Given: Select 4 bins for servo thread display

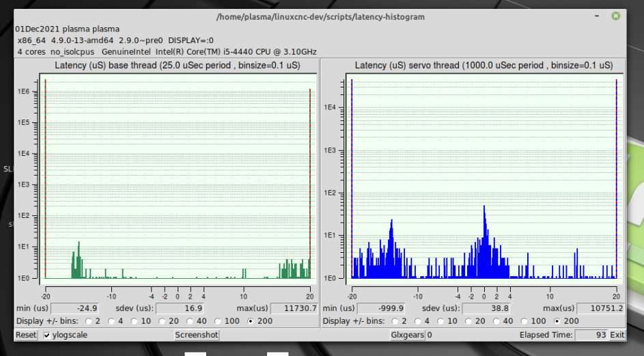Looking at the screenshot, I should point(418,321).
